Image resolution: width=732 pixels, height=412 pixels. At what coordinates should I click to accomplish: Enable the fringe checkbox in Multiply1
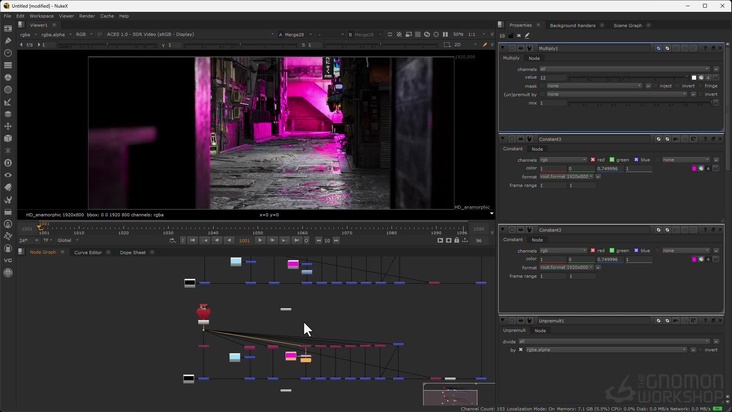pyautogui.click(x=701, y=86)
